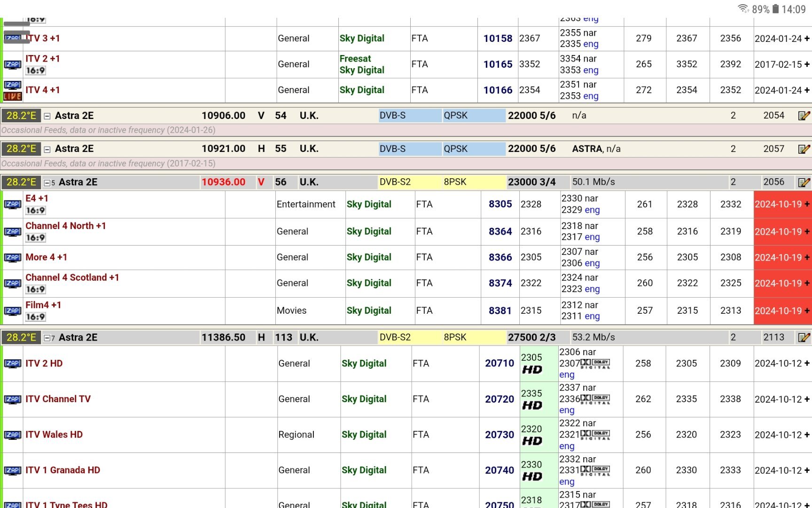This screenshot has height=508, width=812.
Task: Collapse the 10936.00 V channel list
Action: [x=47, y=183]
